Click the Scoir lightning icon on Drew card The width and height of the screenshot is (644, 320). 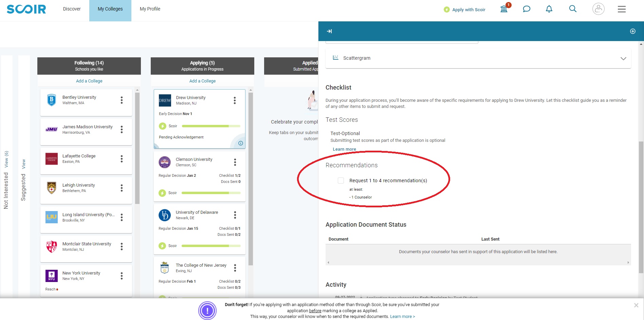pyautogui.click(x=163, y=126)
